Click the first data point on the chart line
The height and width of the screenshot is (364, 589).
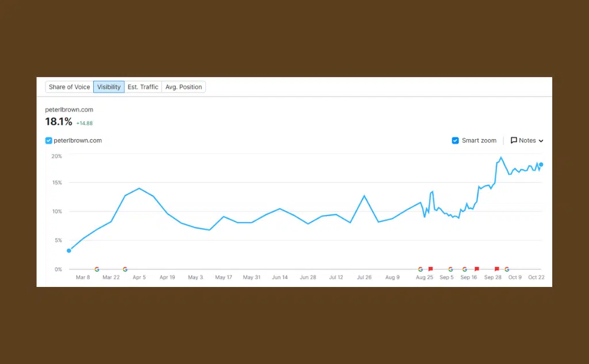69,251
